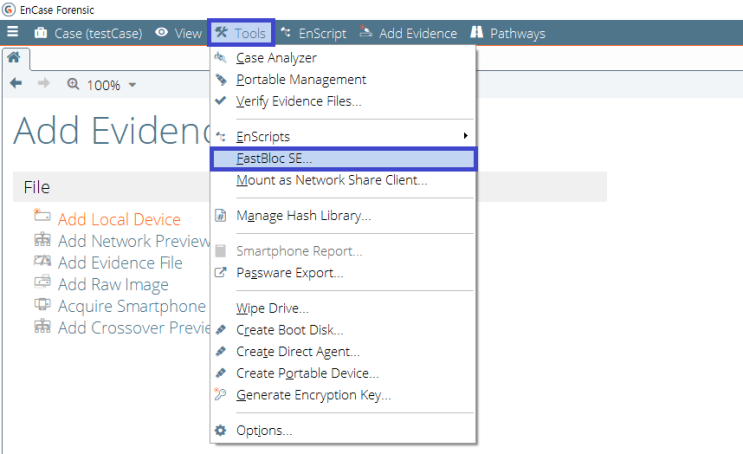743x454 pixels.
Task: Click the Passware Export icon
Action: [220, 272]
